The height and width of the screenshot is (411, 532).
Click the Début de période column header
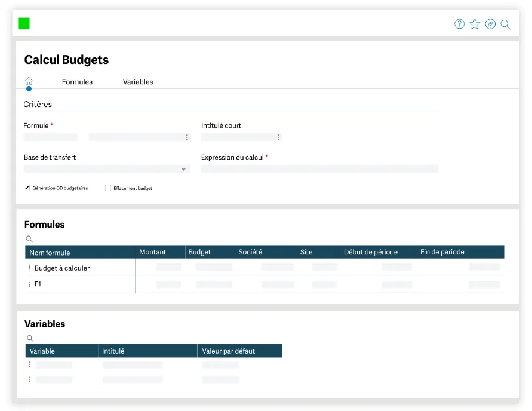pyautogui.click(x=377, y=252)
